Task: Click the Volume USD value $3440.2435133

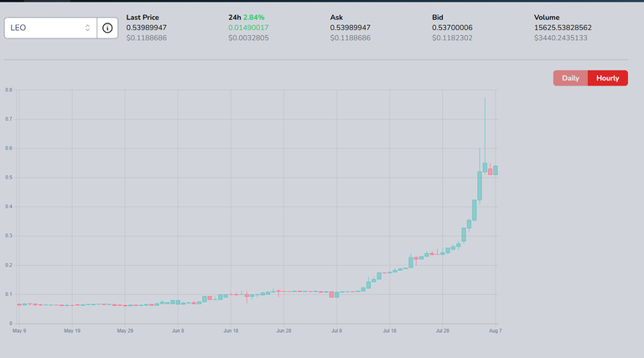Action: [561, 38]
